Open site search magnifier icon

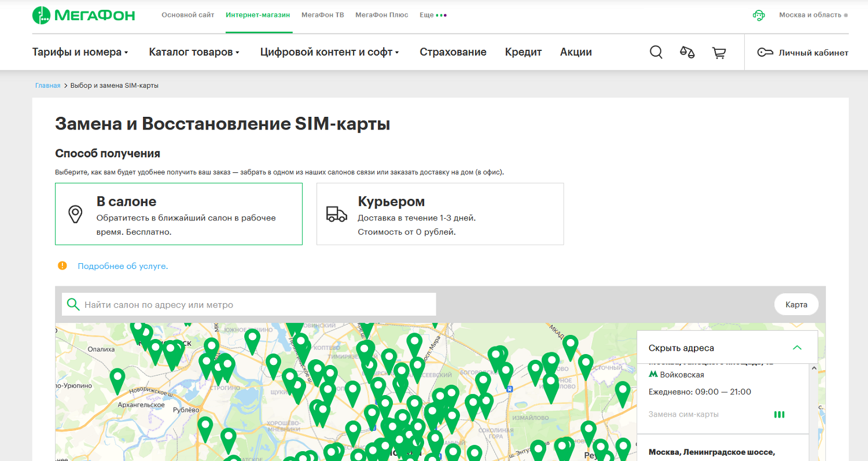coord(656,52)
